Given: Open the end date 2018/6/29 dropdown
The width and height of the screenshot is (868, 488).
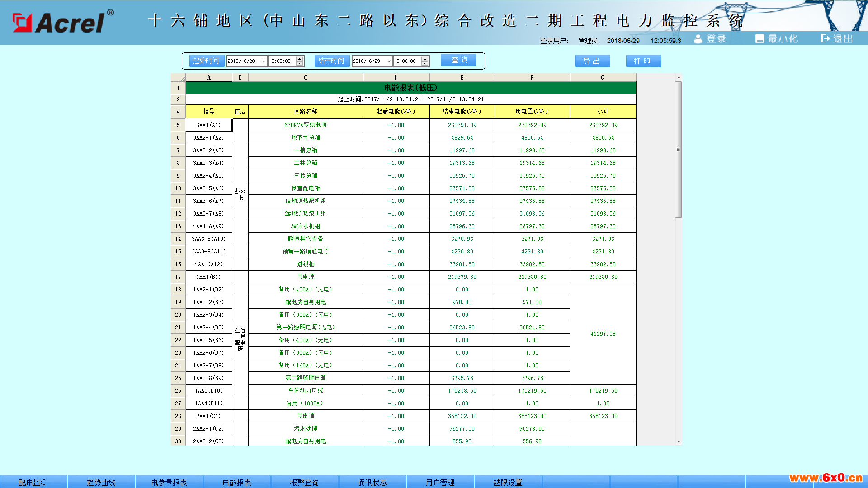Looking at the screenshot, I should 389,61.
